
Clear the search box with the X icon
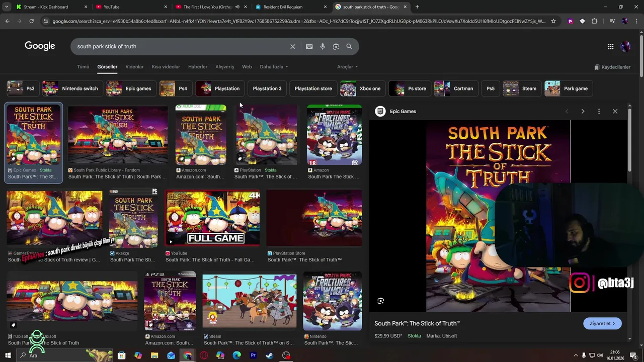click(293, 46)
